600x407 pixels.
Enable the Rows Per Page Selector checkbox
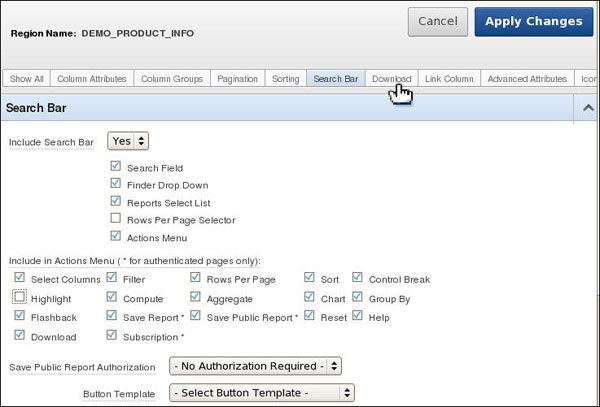116,220
